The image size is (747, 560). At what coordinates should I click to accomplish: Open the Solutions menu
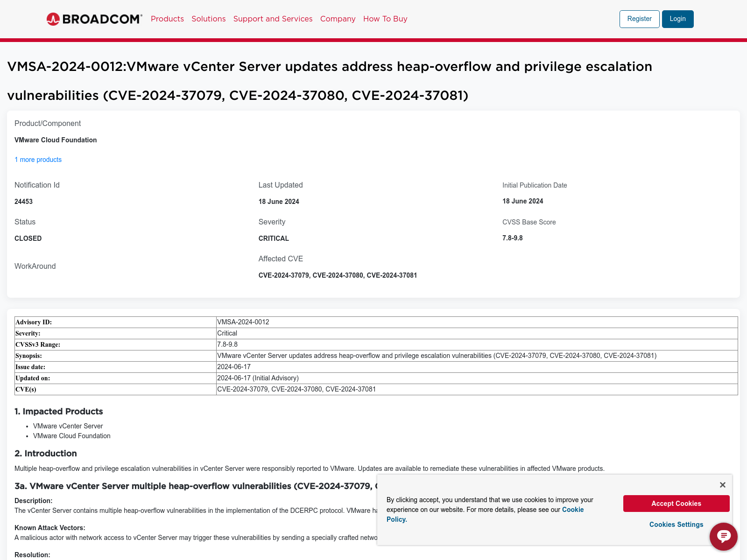click(x=209, y=19)
